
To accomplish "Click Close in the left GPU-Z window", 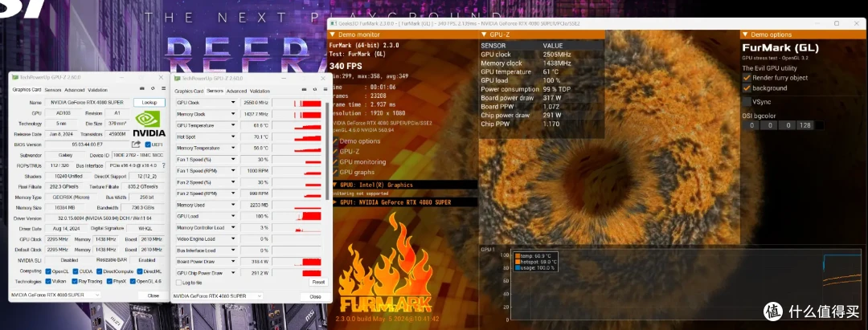I will [x=154, y=295].
